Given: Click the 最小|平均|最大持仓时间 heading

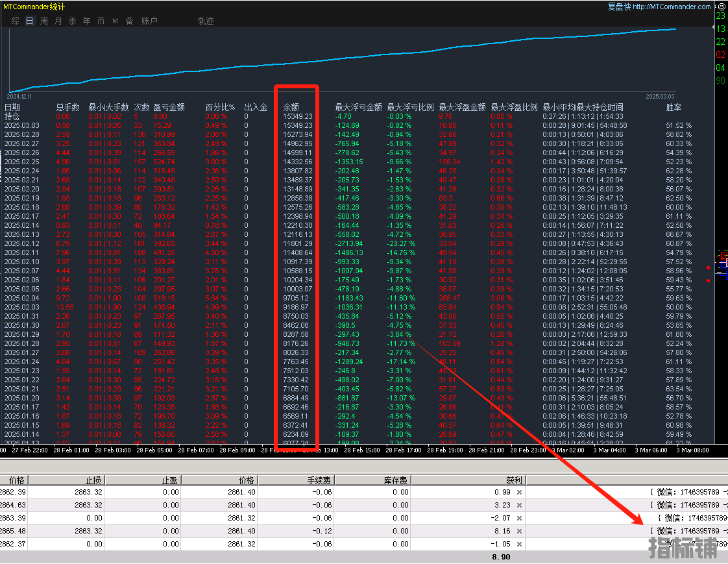Looking at the screenshot, I should [x=583, y=107].
